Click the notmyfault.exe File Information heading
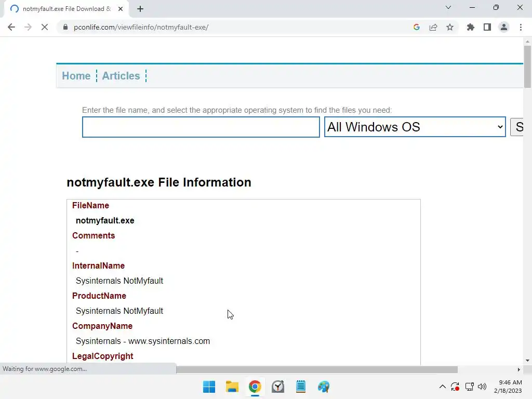The image size is (532, 399). point(159,182)
